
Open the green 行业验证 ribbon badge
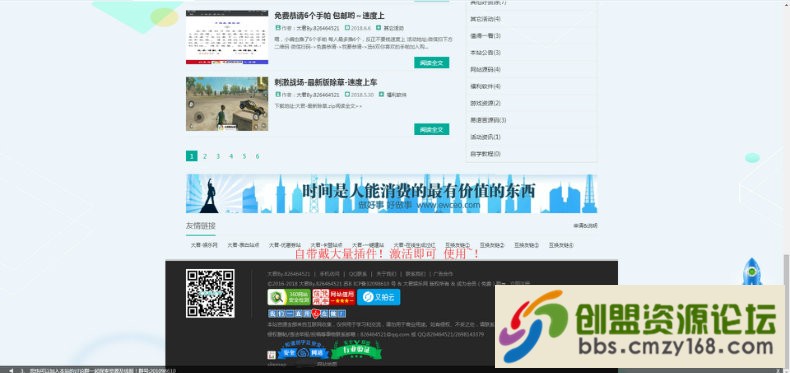pos(356,350)
